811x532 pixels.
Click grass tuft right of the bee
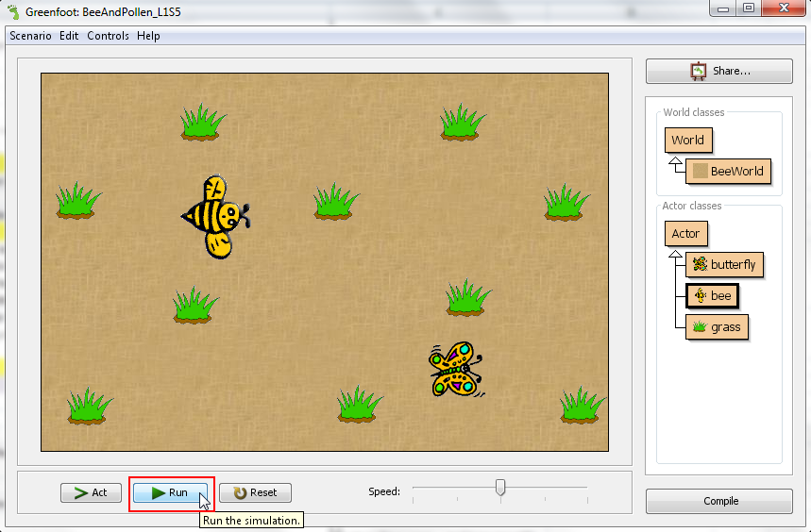tap(336, 202)
